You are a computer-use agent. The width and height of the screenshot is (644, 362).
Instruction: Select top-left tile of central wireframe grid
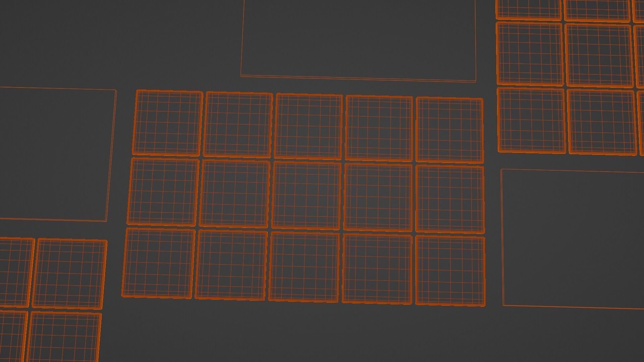168,123
